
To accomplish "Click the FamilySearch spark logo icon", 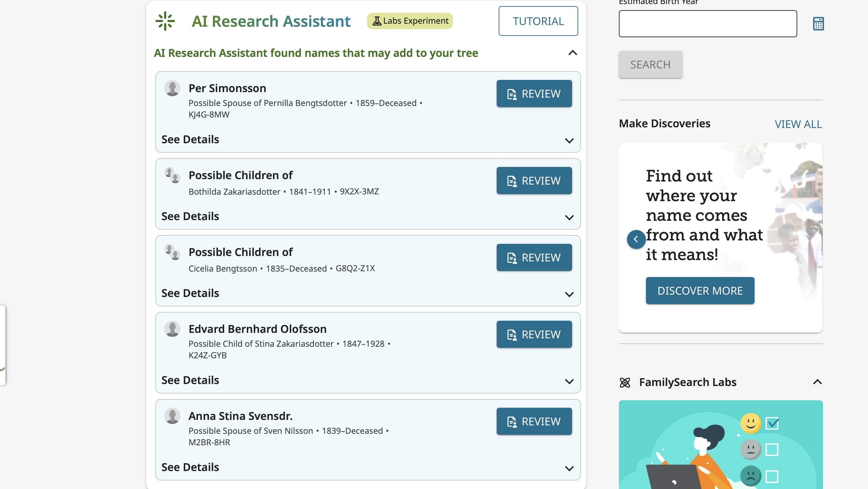I will click(165, 21).
